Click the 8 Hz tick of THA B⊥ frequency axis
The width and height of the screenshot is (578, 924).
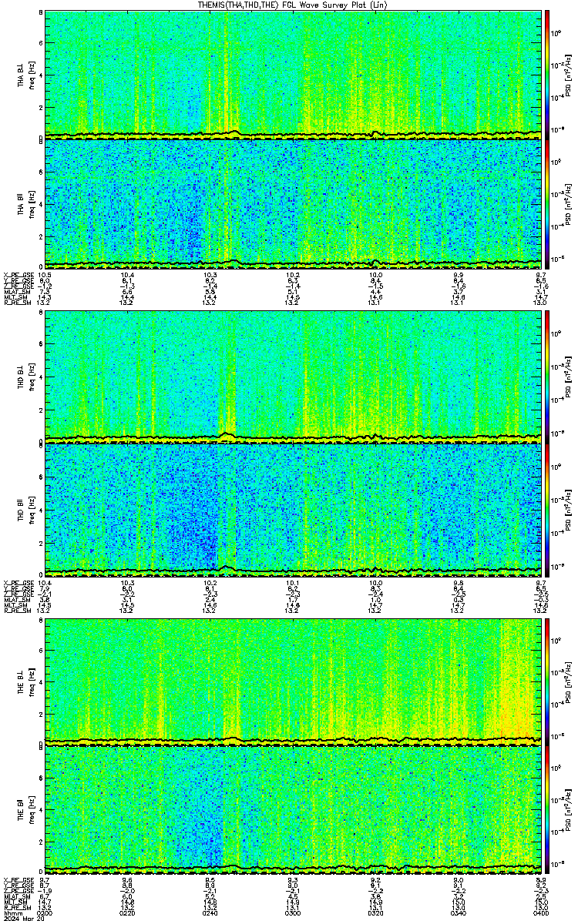pyautogui.click(x=40, y=14)
